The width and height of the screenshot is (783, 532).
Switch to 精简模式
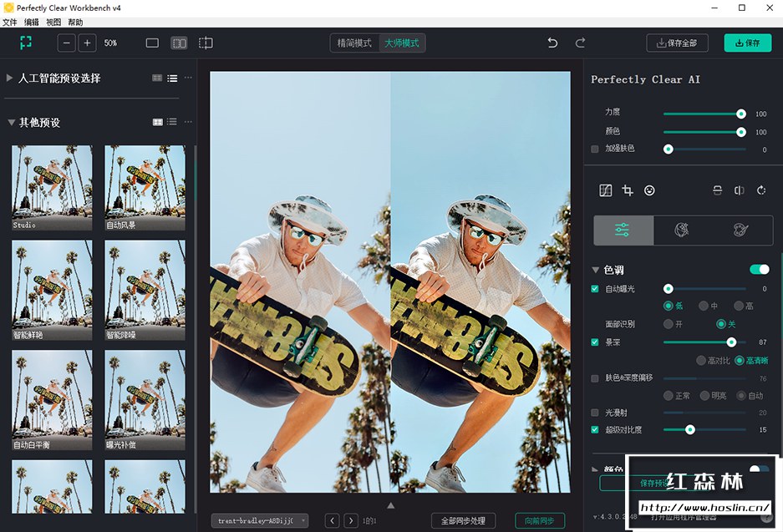pos(354,43)
